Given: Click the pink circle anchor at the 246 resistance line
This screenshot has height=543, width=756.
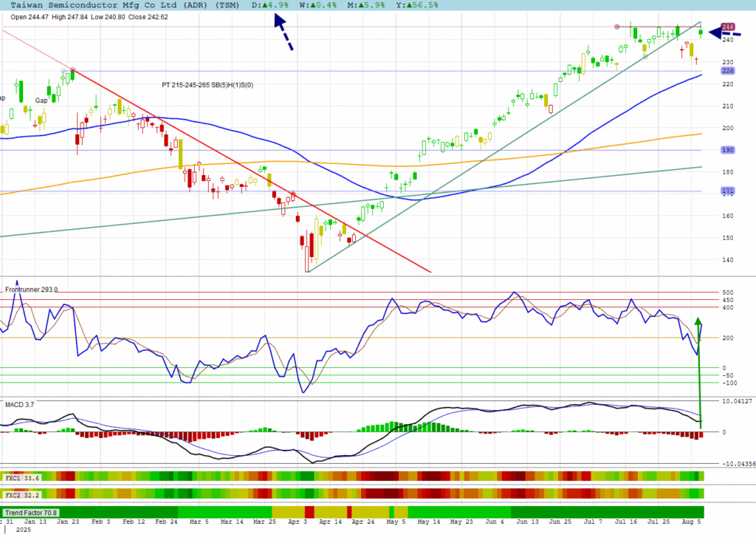Looking at the screenshot, I should (x=616, y=27).
